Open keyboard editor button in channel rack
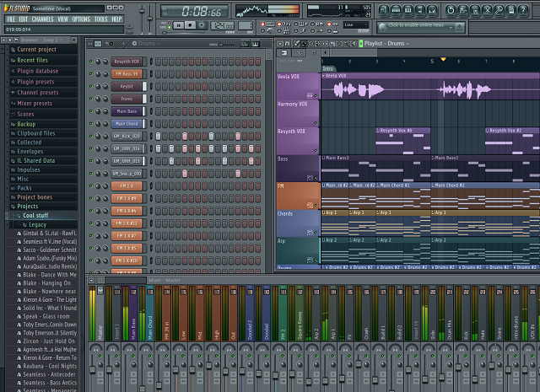Screen dimensions: 540x392 (x=255, y=44)
